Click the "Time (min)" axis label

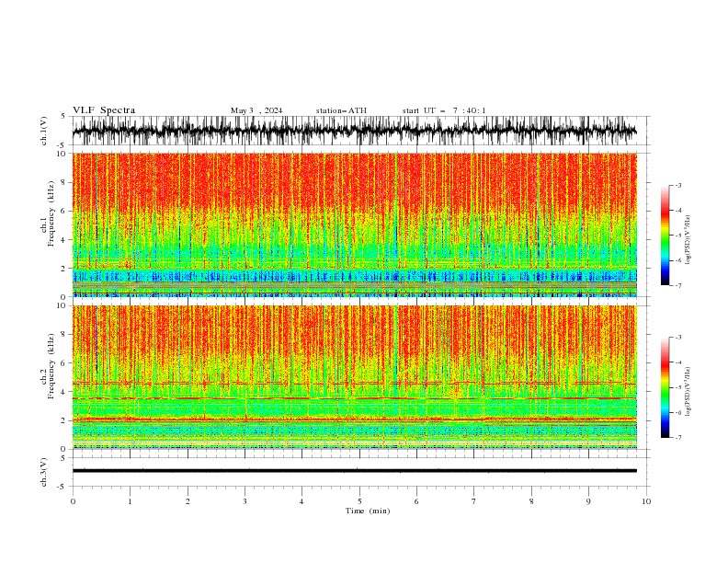tap(368, 511)
